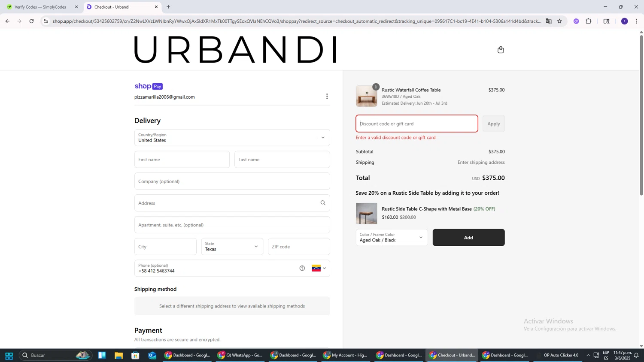
Task: Click the taskbar clock showing 11:47 p. m.
Action: click(x=622, y=355)
